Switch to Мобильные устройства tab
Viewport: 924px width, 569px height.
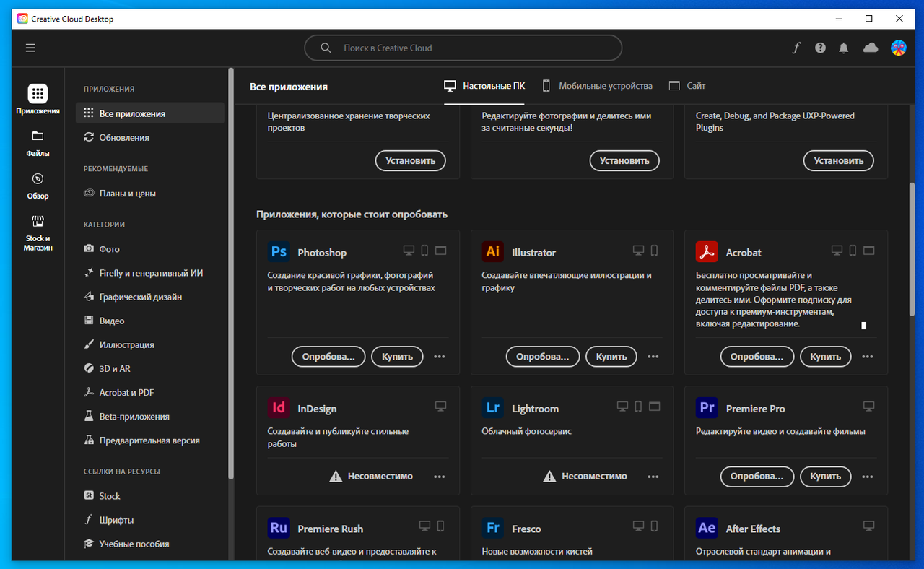pyautogui.click(x=597, y=86)
